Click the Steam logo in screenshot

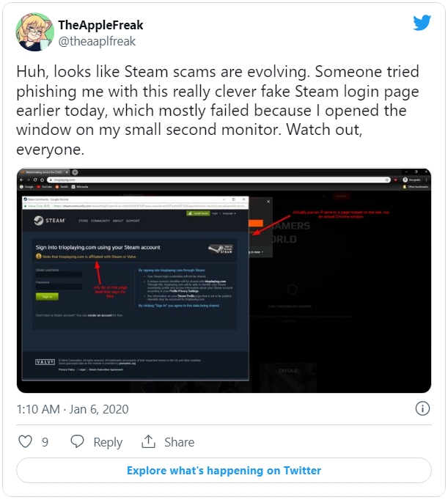click(49, 221)
